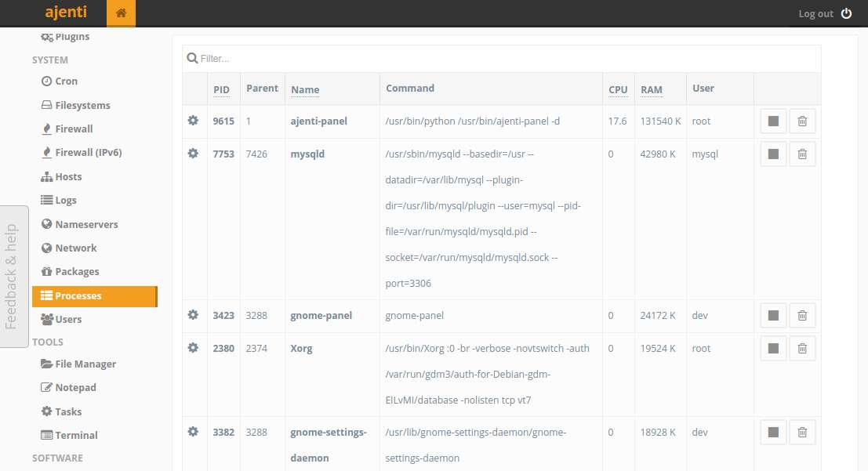Open the Feedback & help side tab

(13, 276)
